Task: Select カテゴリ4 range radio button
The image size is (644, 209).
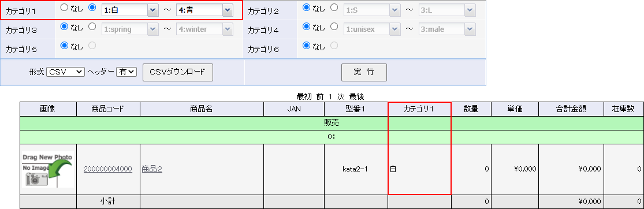Action: (x=334, y=27)
